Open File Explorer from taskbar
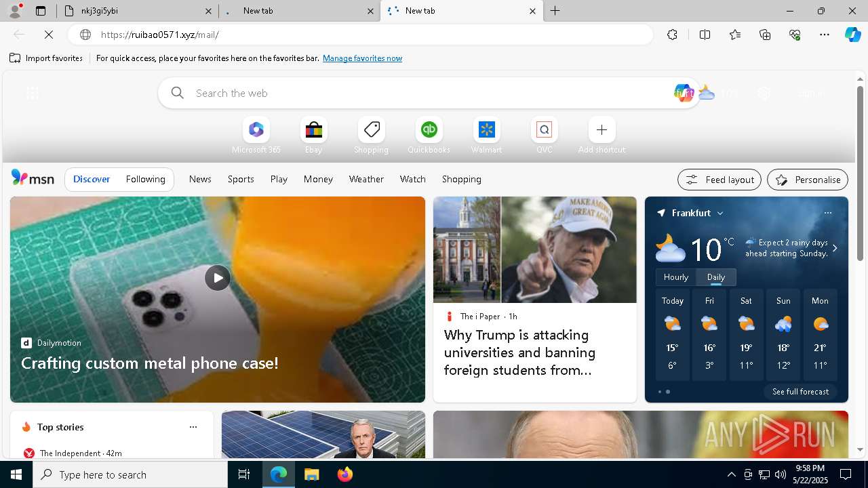 [312, 474]
